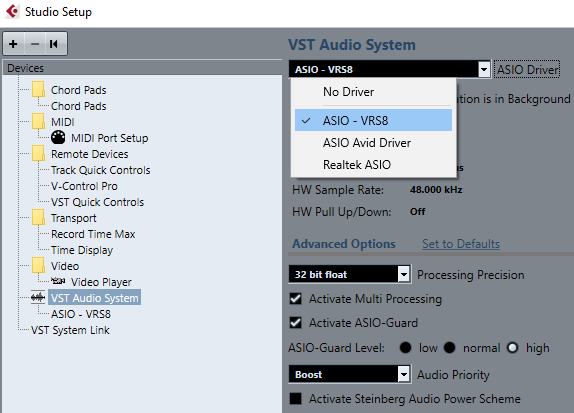Choose No Driver from the list
This screenshot has height=413, width=574.
(x=373, y=92)
